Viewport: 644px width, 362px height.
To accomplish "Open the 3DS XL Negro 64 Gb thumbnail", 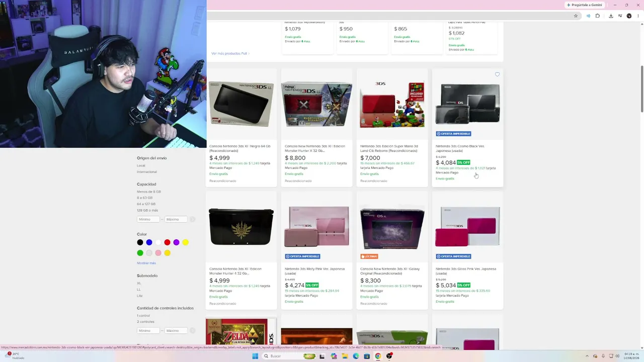I will click(x=241, y=105).
